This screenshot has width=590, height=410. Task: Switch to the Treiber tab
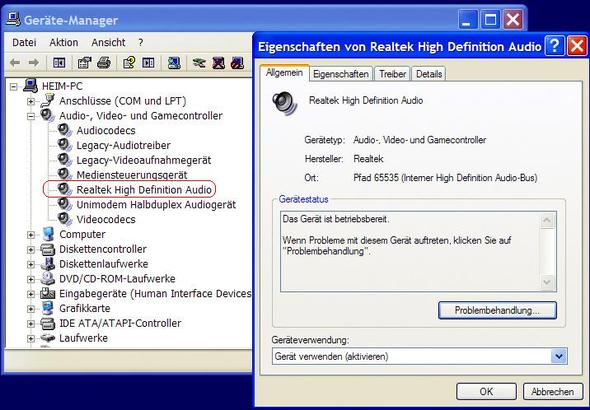392,74
